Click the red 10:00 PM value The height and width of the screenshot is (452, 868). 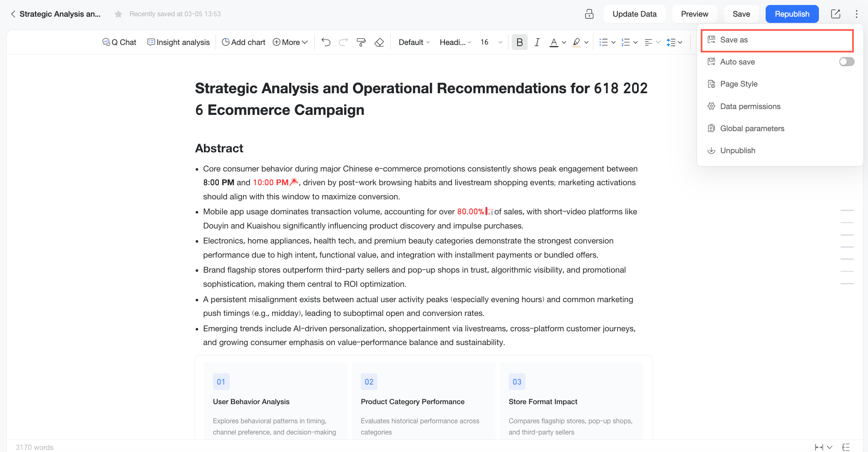point(270,182)
